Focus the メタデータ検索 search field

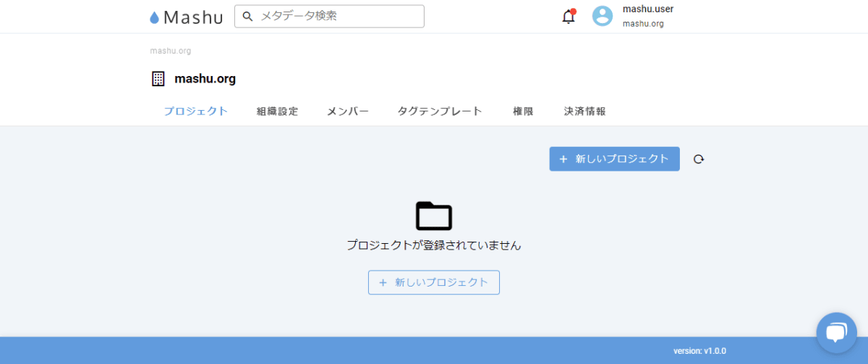tap(329, 16)
